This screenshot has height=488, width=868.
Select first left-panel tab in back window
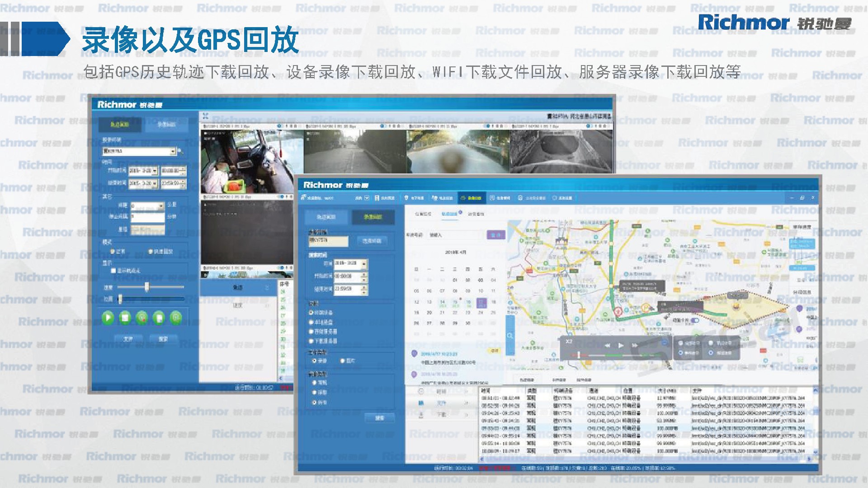[x=120, y=124]
